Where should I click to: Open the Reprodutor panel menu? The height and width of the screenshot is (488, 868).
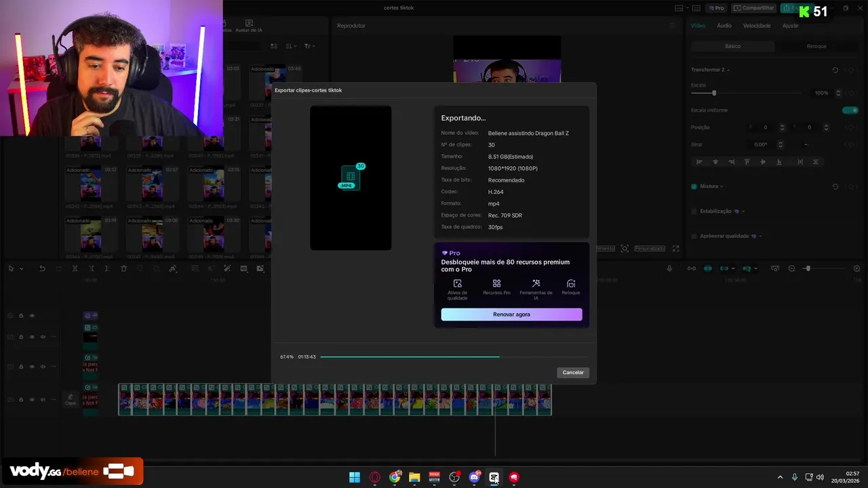tap(673, 26)
